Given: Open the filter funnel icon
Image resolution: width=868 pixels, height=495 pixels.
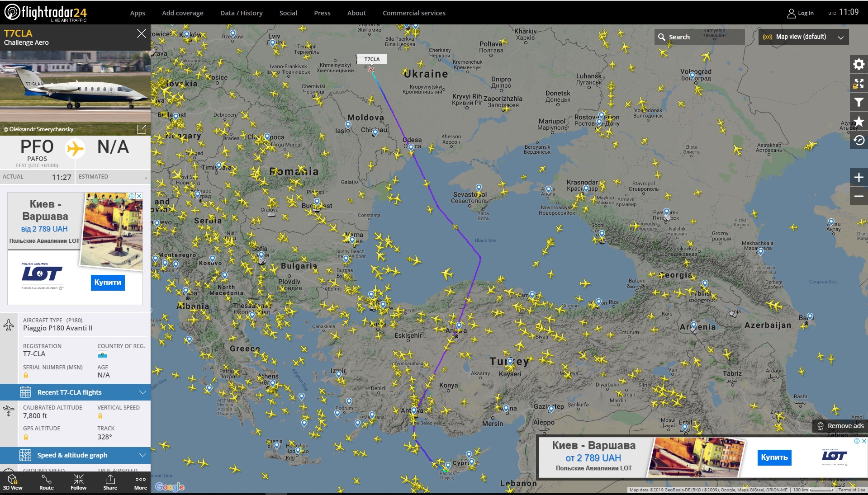Looking at the screenshot, I should tap(858, 103).
